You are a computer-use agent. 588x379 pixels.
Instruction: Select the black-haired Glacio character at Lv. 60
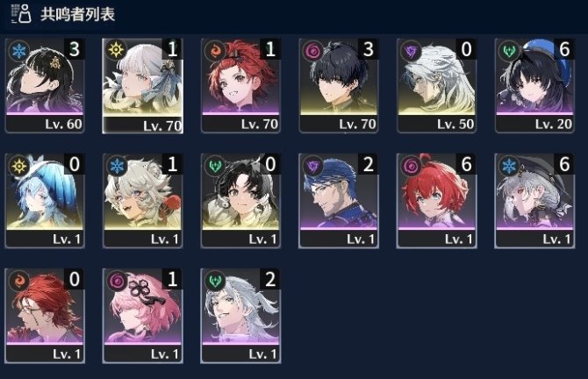45,85
